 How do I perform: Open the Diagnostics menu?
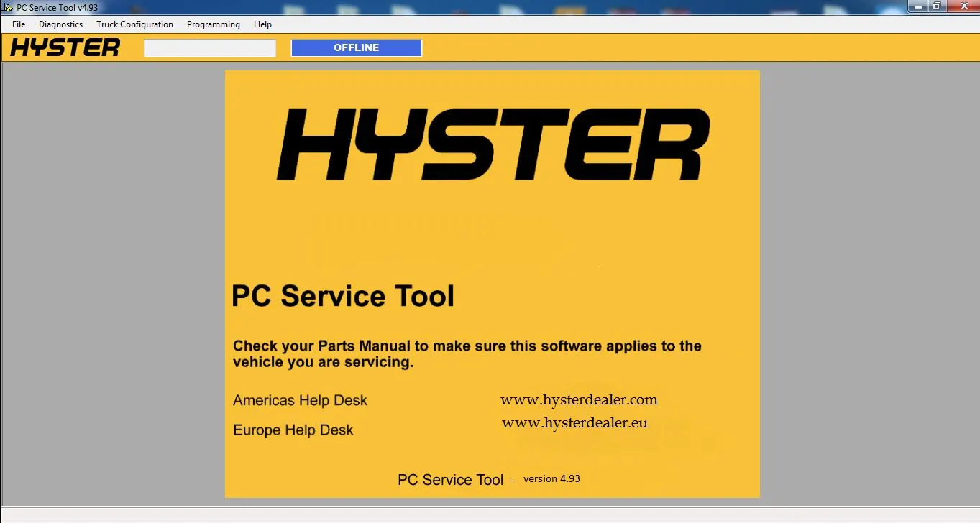click(x=60, y=24)
